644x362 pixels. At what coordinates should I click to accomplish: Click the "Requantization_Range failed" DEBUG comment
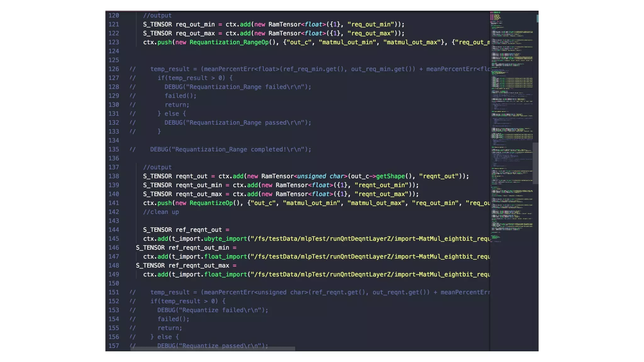238,87
